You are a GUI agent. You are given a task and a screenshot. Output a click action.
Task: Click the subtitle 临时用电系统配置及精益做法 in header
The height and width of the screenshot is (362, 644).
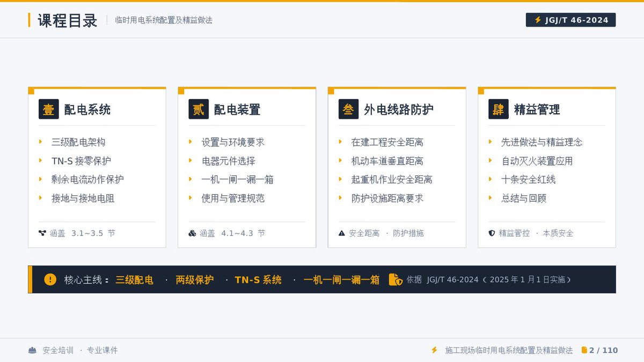pyautogui.click(x=164, y=20)
